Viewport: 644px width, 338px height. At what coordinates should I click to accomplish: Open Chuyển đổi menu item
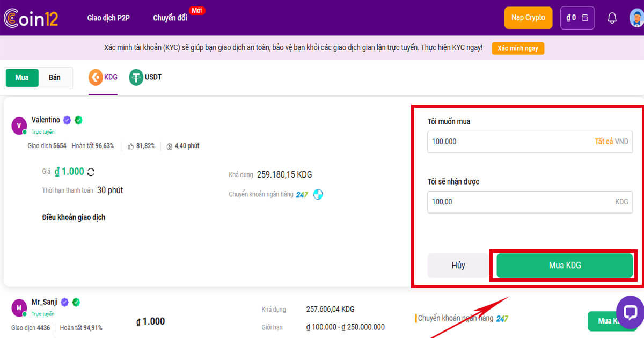(x=170, y=18)
